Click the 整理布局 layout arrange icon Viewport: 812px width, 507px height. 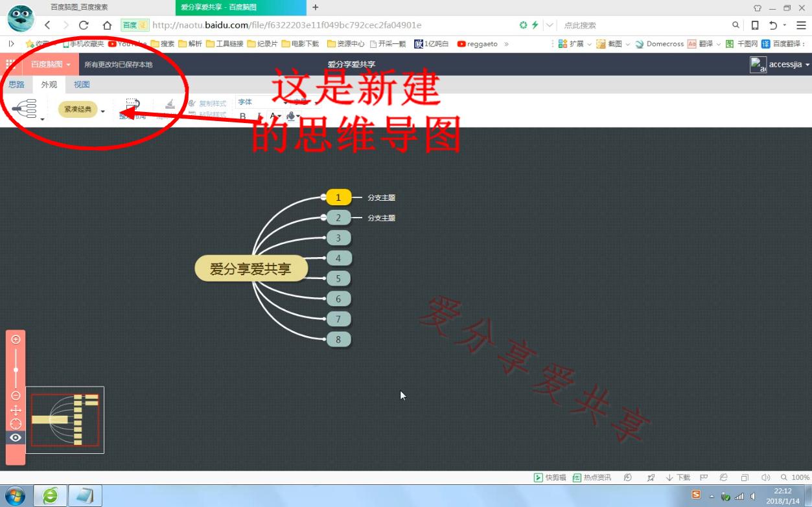(132, 106)
